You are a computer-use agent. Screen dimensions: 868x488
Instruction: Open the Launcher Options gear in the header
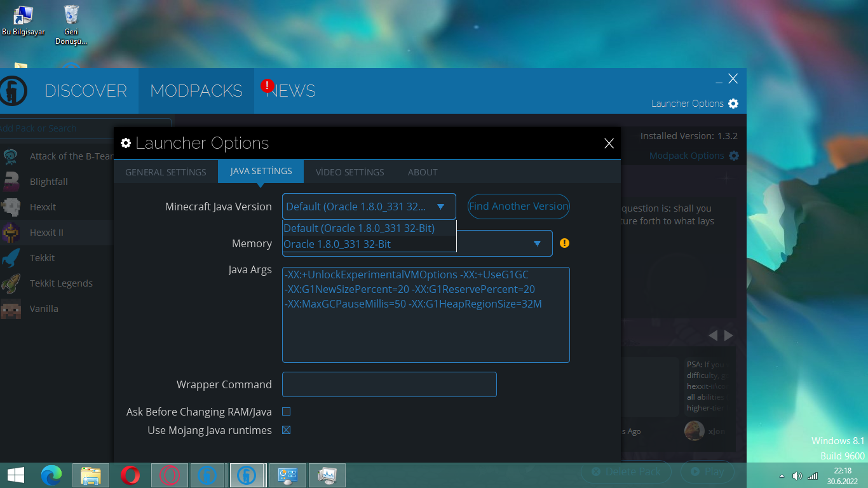coord(733,104)
